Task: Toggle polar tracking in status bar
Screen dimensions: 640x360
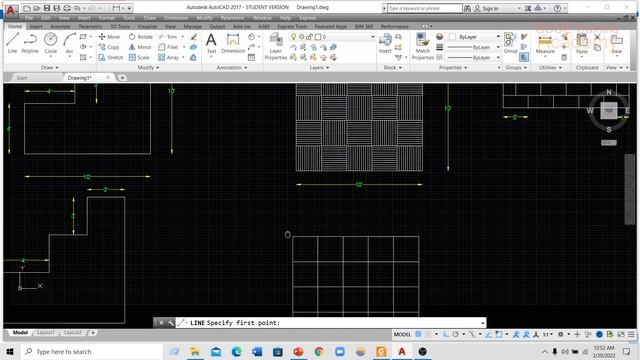Action: pyautogui.click(x=456, y=334)
